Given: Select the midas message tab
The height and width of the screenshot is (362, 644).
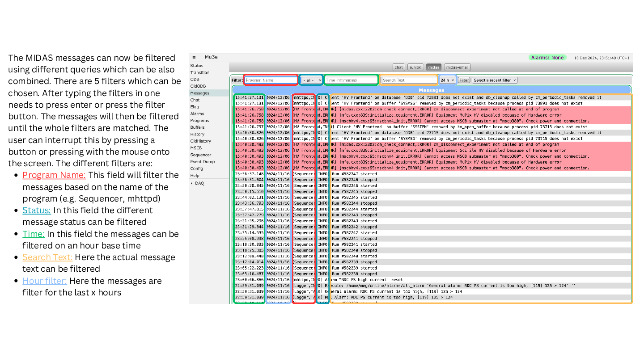Looking at the screenshot, I should pyautogui.click(x=433, y=67).
